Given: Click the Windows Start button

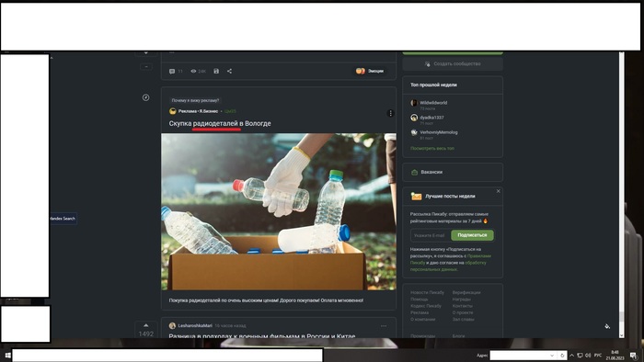Looking at the screenshot, I should pyautogui.click(x=6, y=356).
